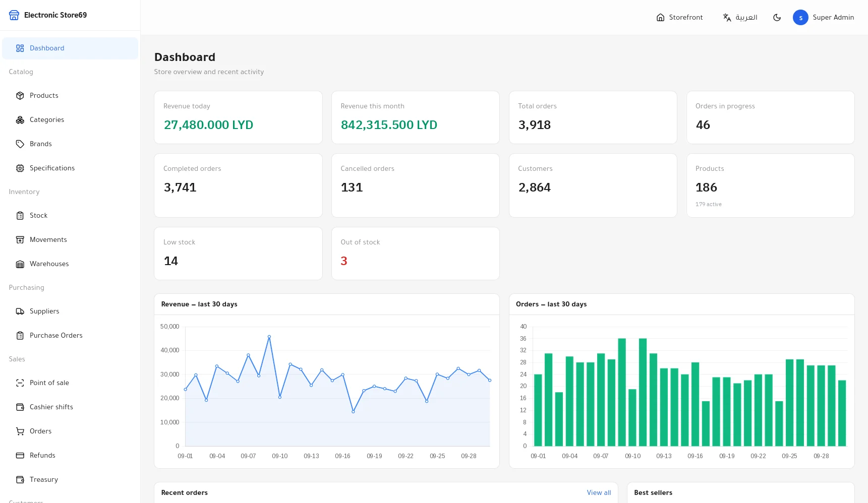Open Suppliers under Purchasing
This screenshot has height=503, width=868.
coord(70,311)
